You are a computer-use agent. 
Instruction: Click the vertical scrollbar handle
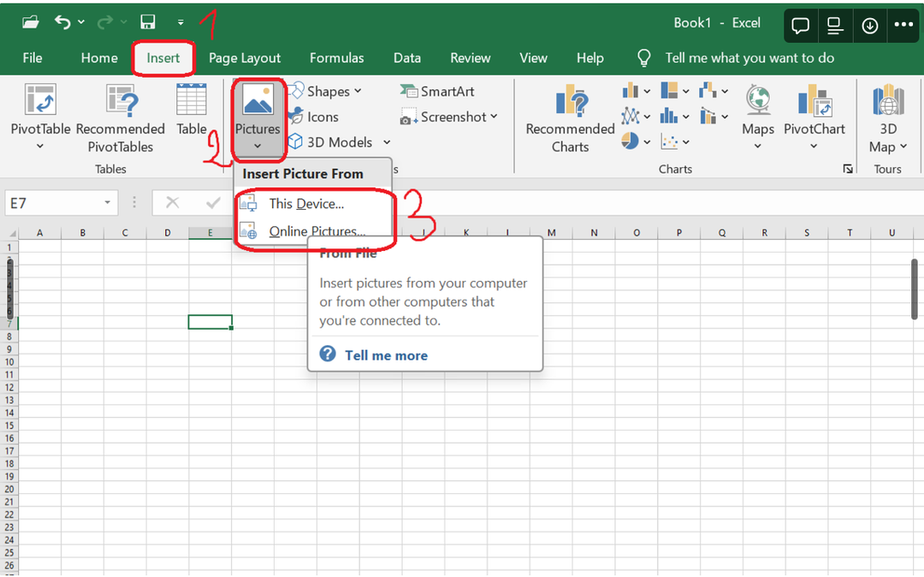coord(915,288)
